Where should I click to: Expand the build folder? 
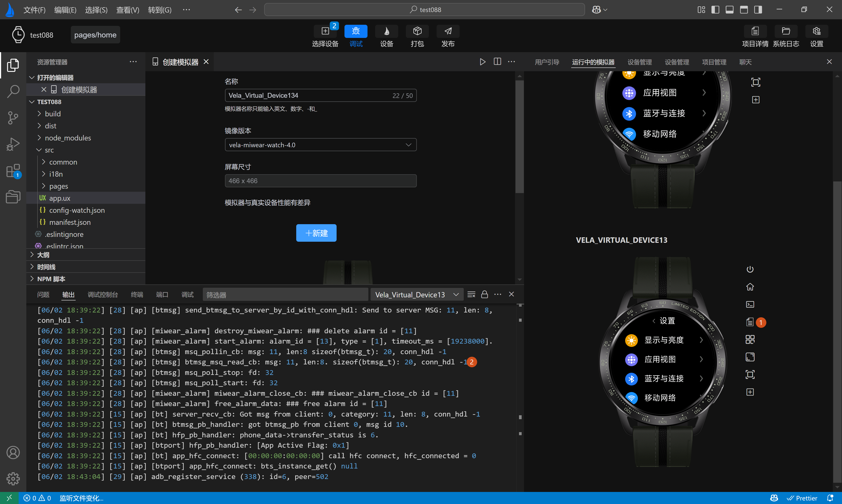pyautogui.click(x=53, y=114)
